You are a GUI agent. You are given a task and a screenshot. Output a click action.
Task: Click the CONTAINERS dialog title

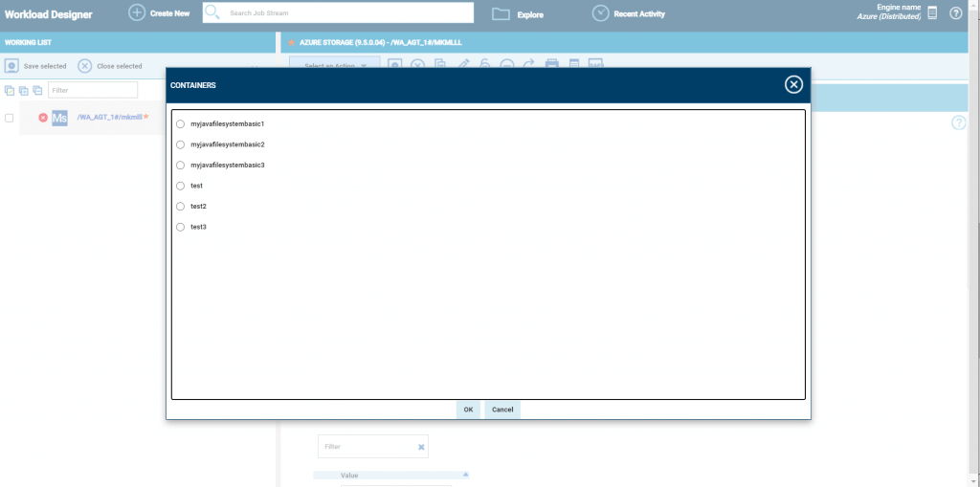193,85
